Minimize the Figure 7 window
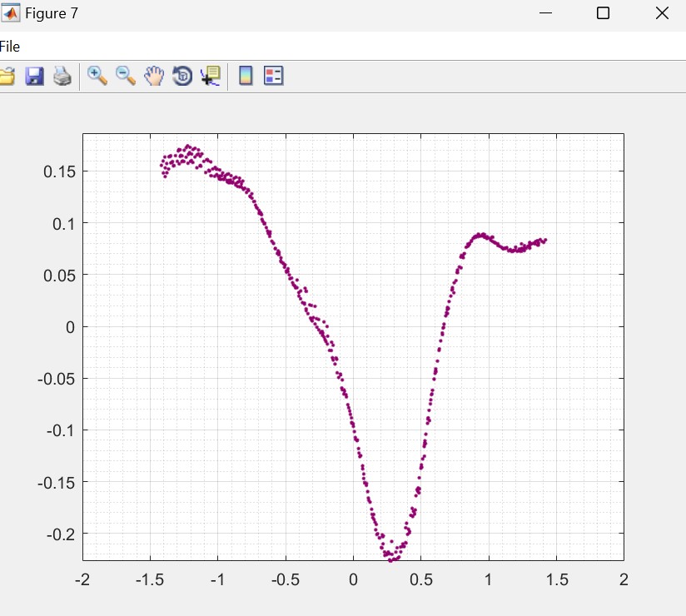Viewport: 686px width, 616px height. (546, 13)
